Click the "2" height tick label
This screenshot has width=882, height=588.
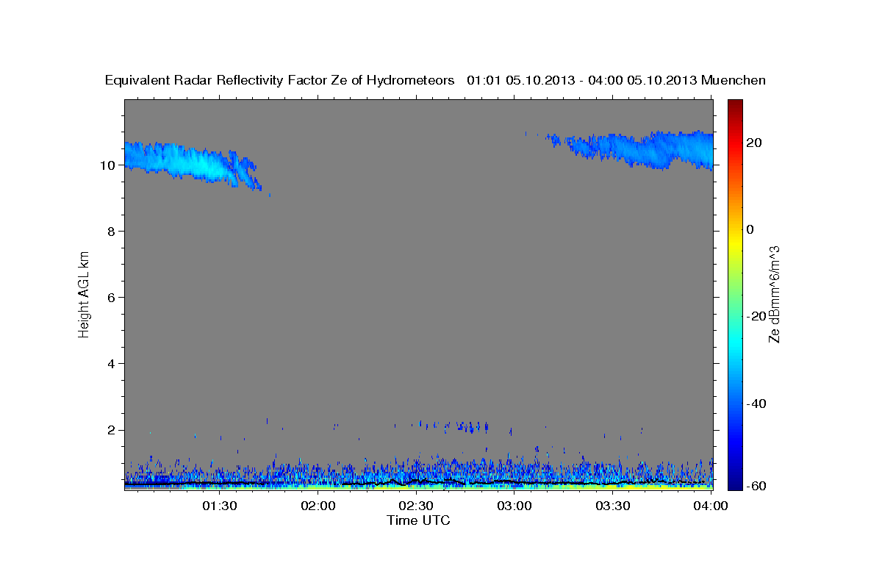pos(112,430)
